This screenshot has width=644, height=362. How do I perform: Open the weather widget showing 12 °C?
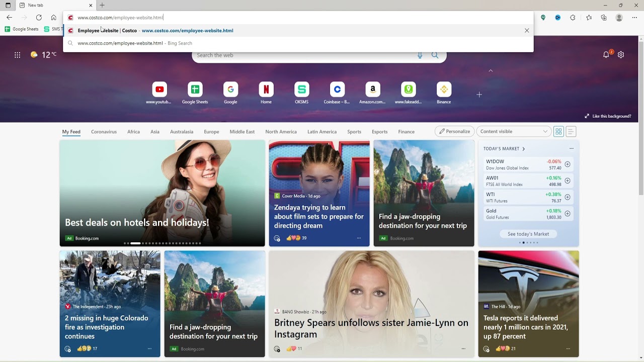click(43, 55)
